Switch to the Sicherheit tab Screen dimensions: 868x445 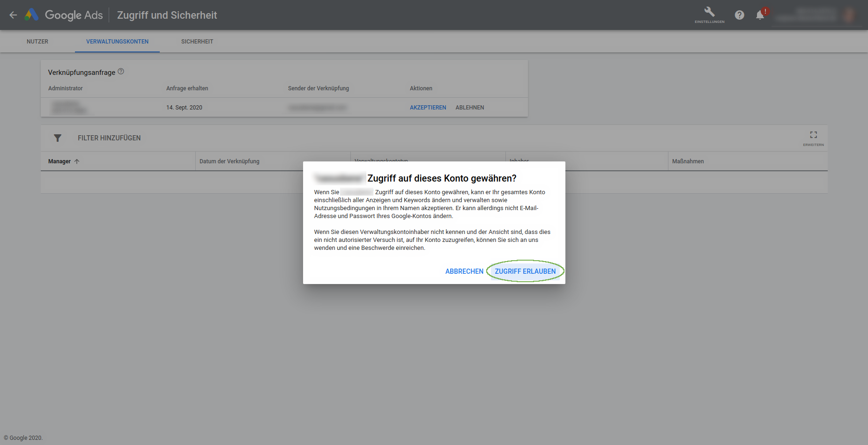pyautogui.click(x=197, y=42)
